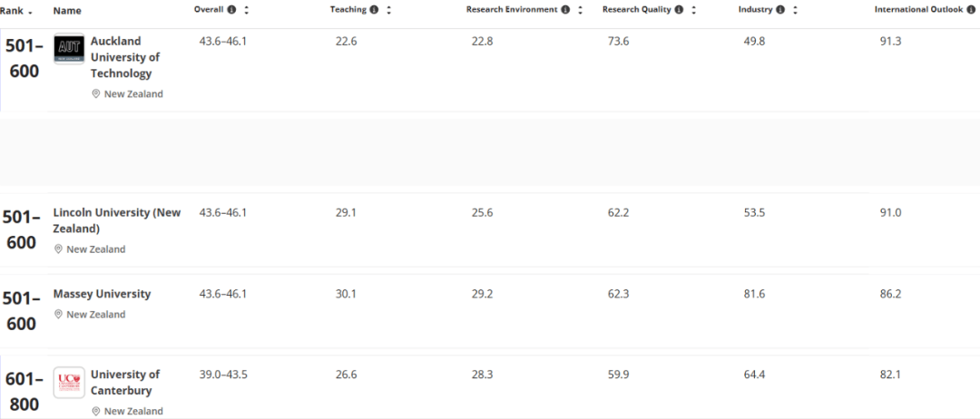Image resolution: width=980 pixels, height=419 pixels.
Task: Sort by Rank using the arrow
Action: (31, 11)
